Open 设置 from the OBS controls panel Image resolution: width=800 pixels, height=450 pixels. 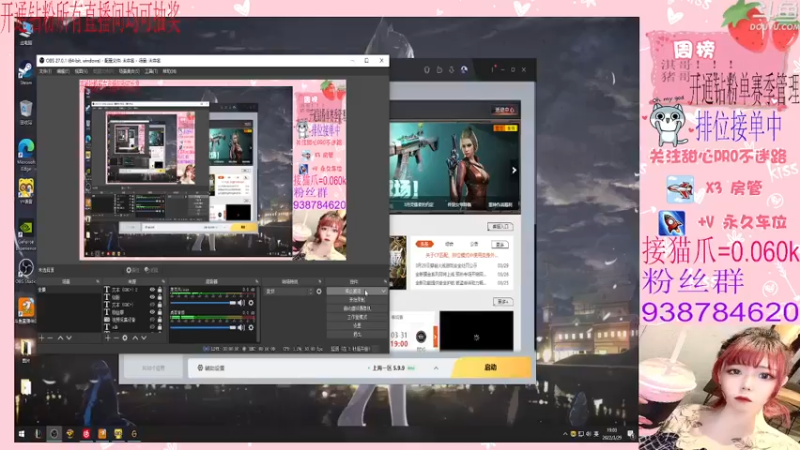point(357,326)
